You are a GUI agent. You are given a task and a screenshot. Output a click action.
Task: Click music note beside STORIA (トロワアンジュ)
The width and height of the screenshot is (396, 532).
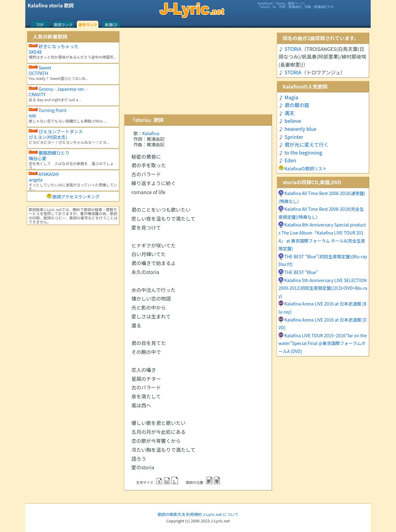coord(281,73)
